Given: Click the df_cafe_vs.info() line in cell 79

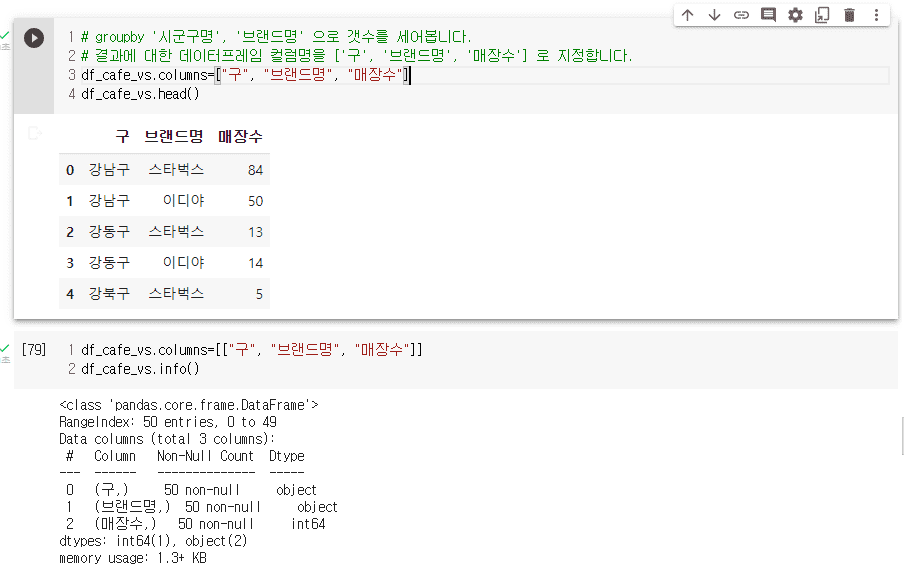Looking at the screenshot, I should [x=140, y=369].
